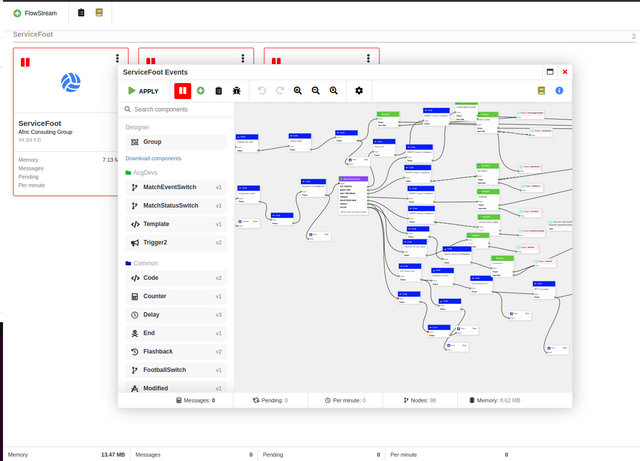The image size is (640, 461).
Task: Click the redo arrow icon
Action: (280, 91)
